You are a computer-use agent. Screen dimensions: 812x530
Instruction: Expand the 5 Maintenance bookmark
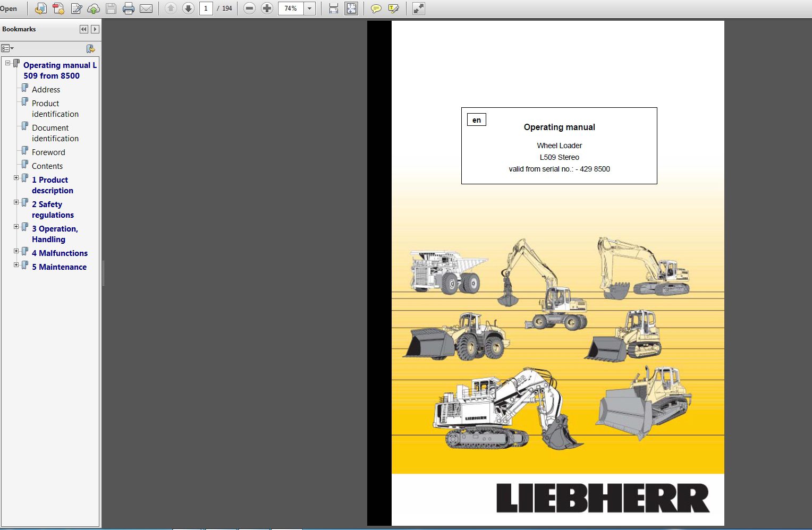pos(16,265)
